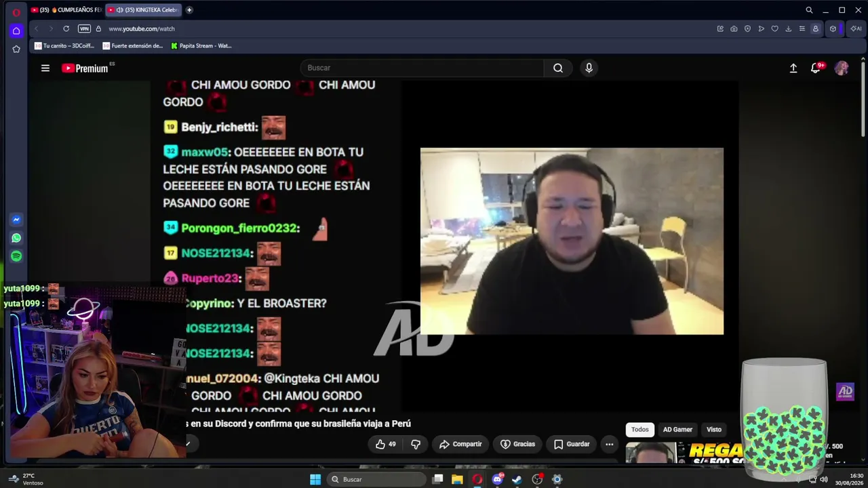Image resolution: width=868 pixels, height=488 pixels.
Task: Dislike the video with thumbs down
Action: click(x=416, y=444)
